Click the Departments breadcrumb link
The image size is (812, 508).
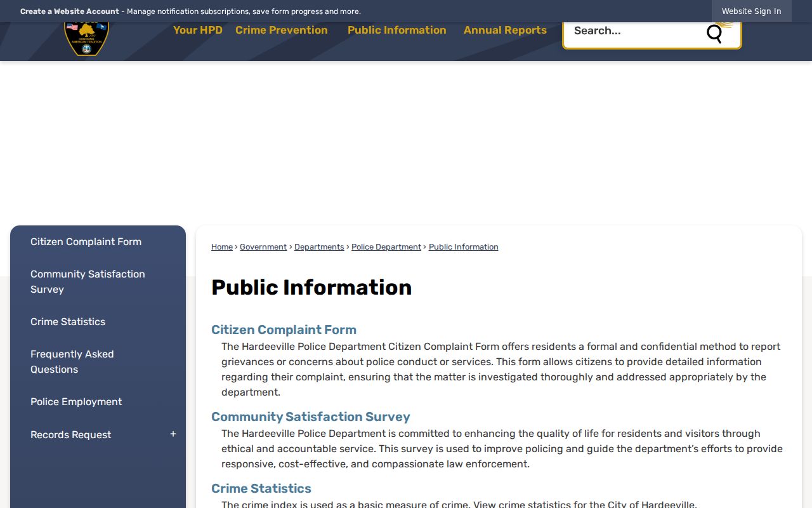point(319,247)
